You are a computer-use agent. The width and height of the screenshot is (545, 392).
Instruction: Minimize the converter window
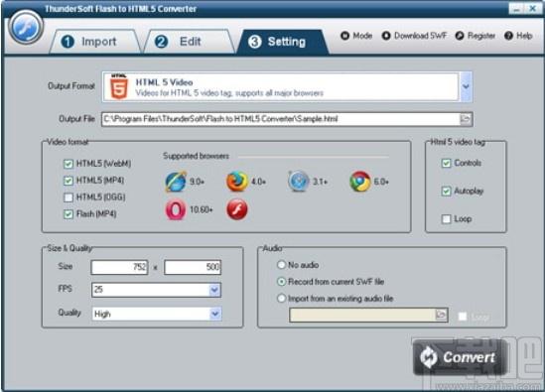(516, 8)
